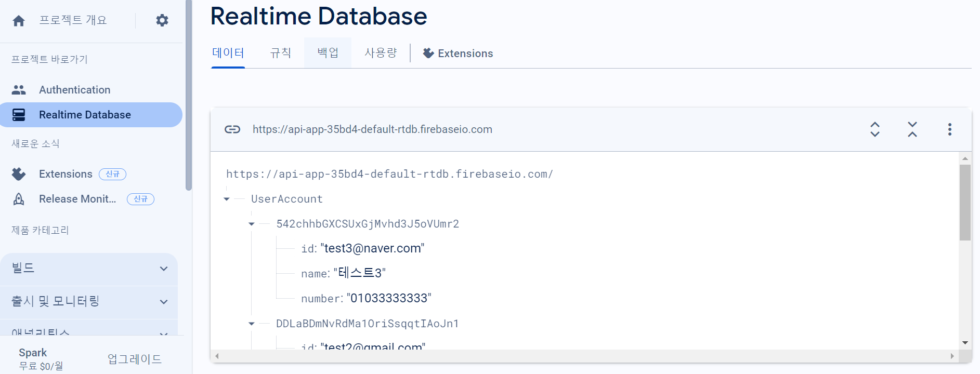The image size is (980, 374).
Task: Click the 'name' key label
Action: (314, 274)
